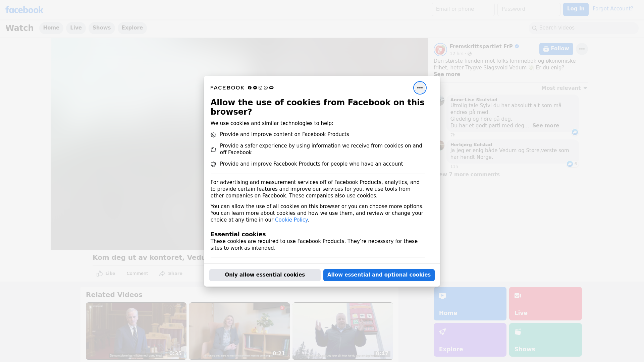Click the verified badge next to Fremskrittspartiet FrP
The image size is (644, 362).
click(x=517, y=47)
